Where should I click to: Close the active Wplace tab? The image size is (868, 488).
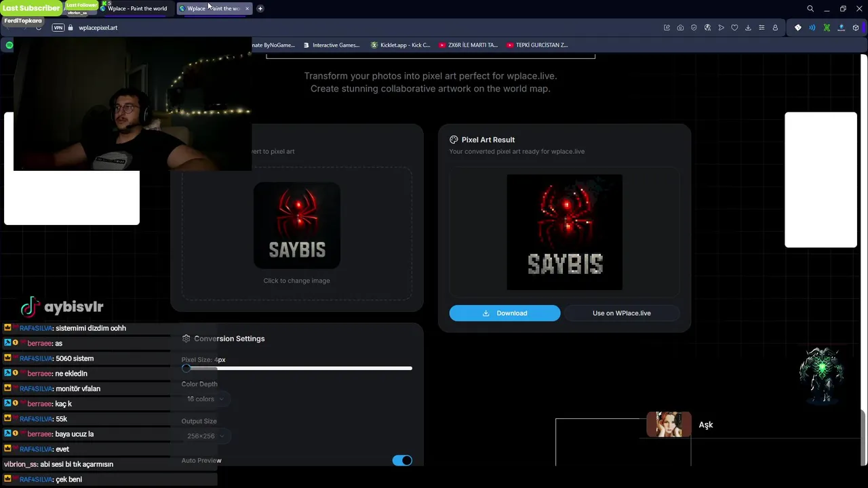(247, 9)
